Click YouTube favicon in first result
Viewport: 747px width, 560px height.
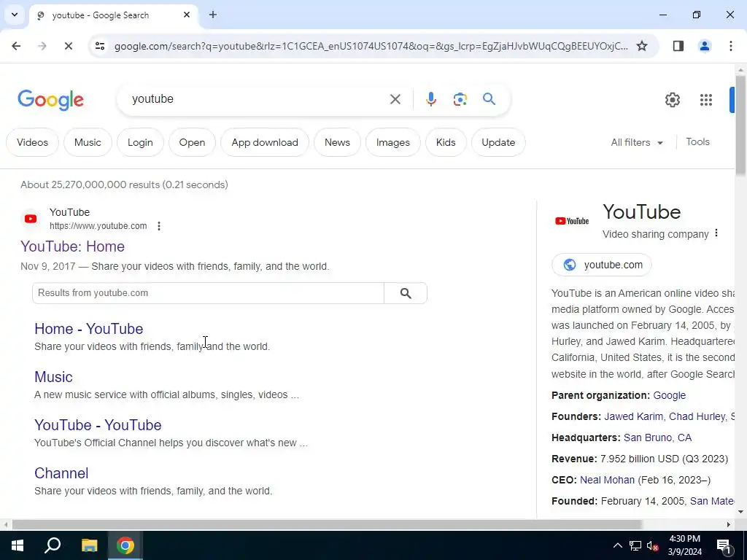tap(31, 219)
